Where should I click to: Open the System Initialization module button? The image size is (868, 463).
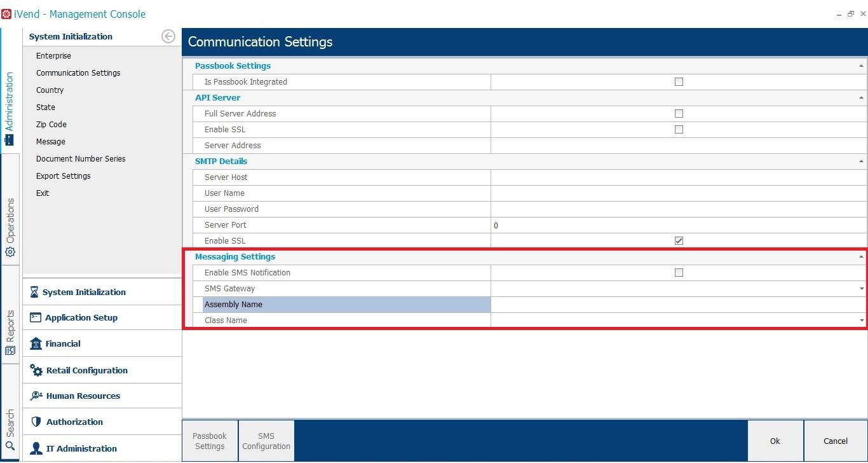pos(102,292)
